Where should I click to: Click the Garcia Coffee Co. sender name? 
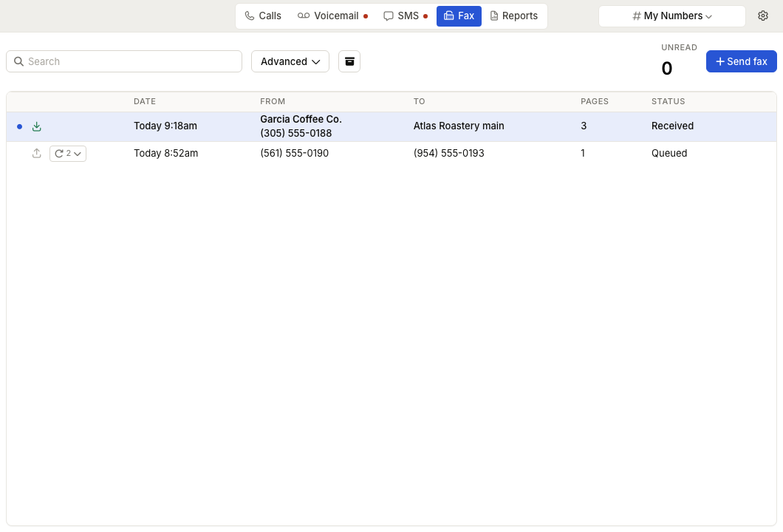pyautogui.click(x=301, y=120)
